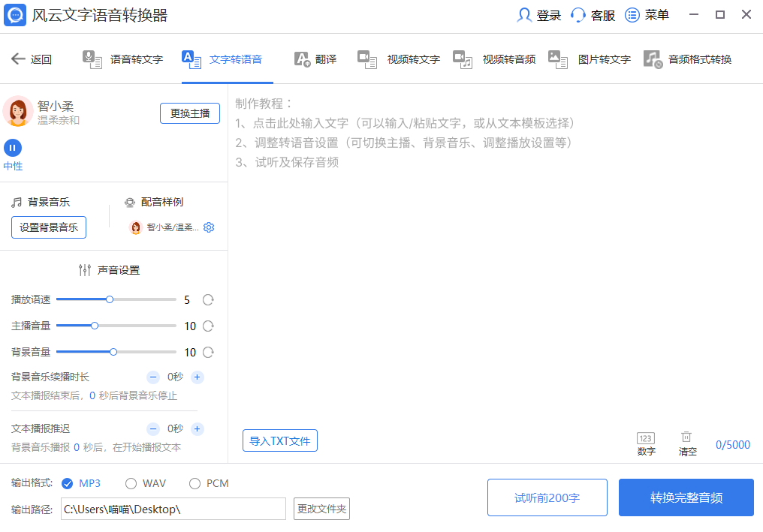Viewport: 763px width, 532px height.
Task: Sign in via the 登录 person icon
Action: click(x=524, y=14)
